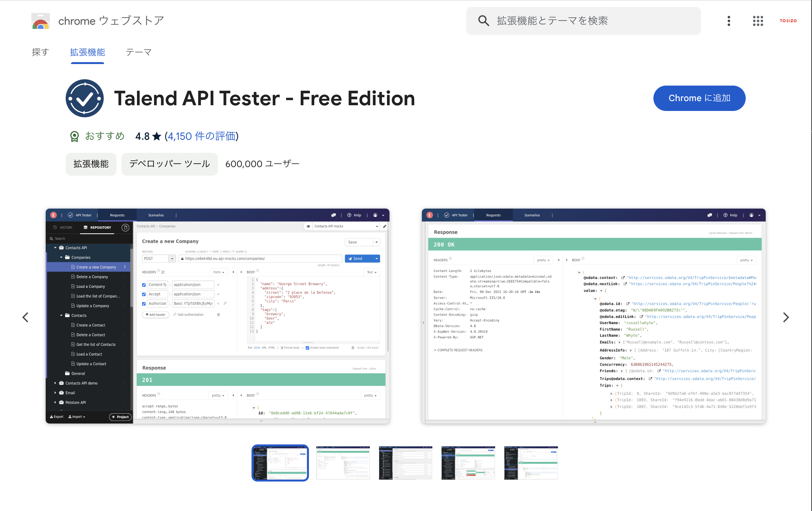Image resolution: width=812 pixels, height=511 pixels.
Task: Click the pencil edit icon beside Contacts API mocks
Action: [x=385, y=226]
